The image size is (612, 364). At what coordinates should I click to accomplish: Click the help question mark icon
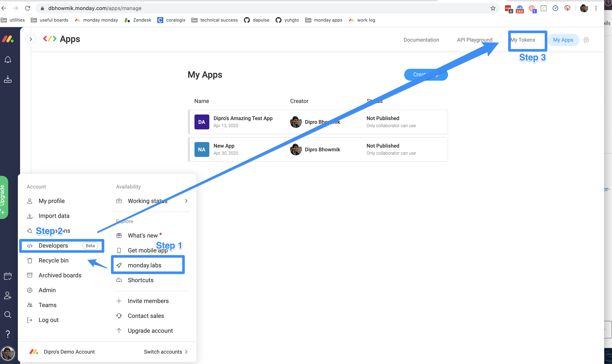pyautogui.click(x=8, y=334)
